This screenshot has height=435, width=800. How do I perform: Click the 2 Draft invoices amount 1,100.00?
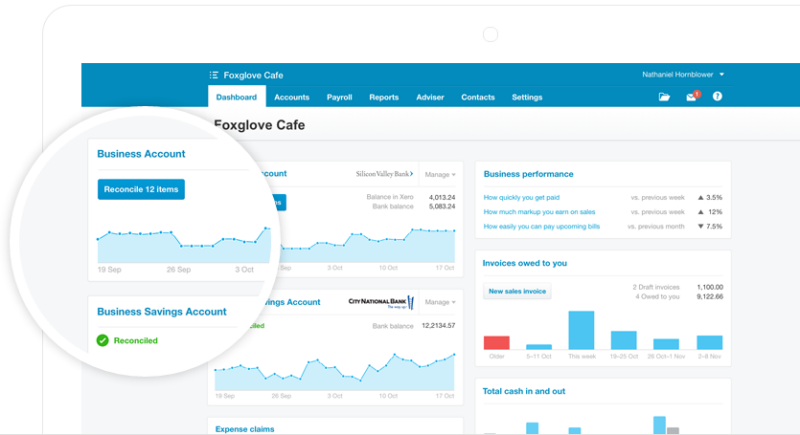pos(710,287)
